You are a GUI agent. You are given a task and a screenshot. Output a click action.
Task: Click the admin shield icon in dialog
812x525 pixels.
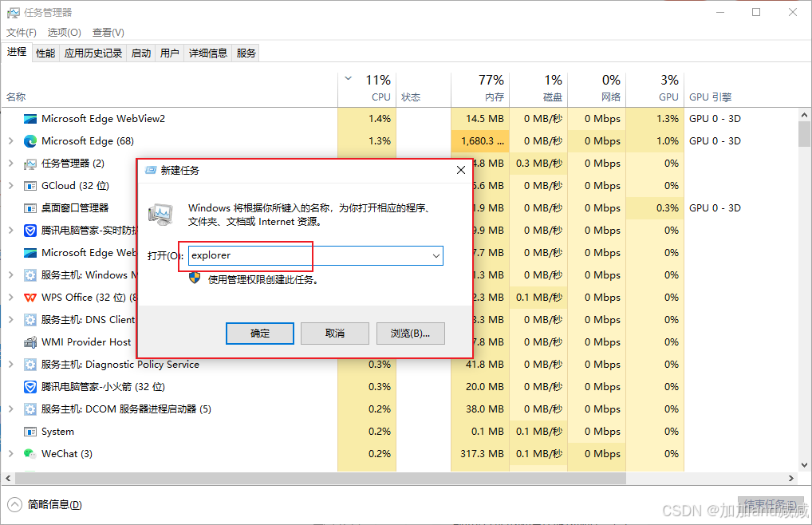(x=194, y=278)
